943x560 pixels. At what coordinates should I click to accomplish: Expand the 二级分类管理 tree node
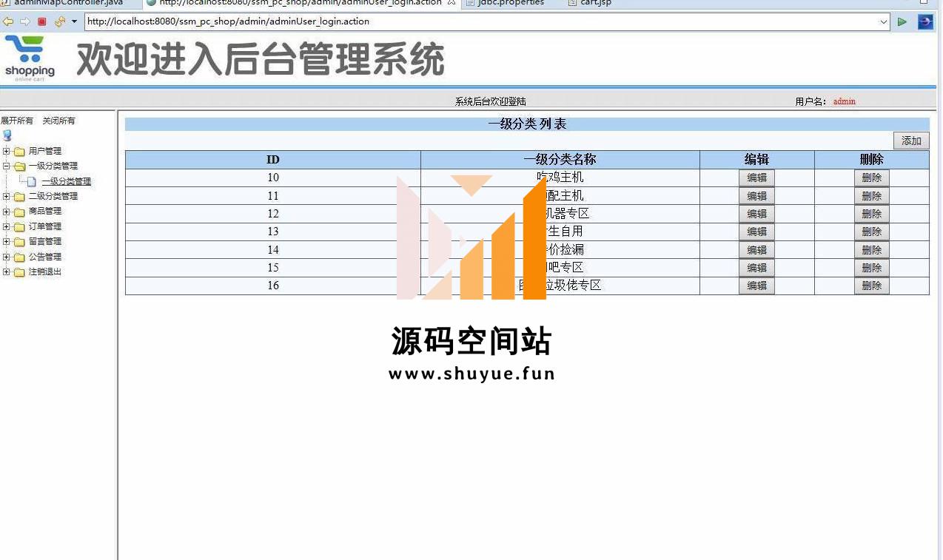7,196
